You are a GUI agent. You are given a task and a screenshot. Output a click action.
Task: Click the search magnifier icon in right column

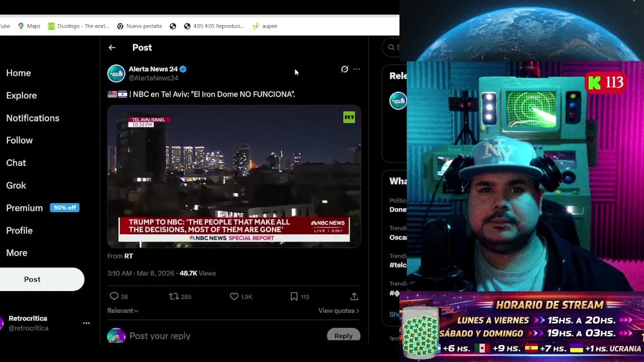coord(391,47)
